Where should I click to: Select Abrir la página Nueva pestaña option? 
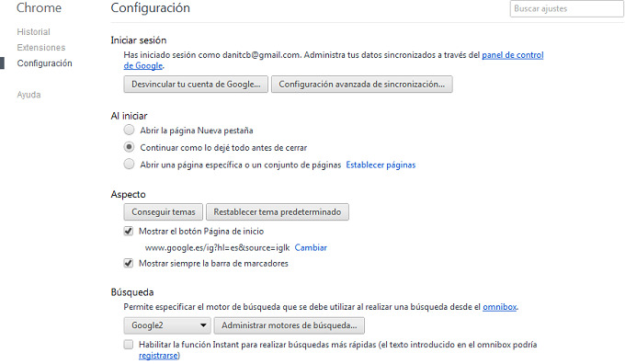(129, 130)
